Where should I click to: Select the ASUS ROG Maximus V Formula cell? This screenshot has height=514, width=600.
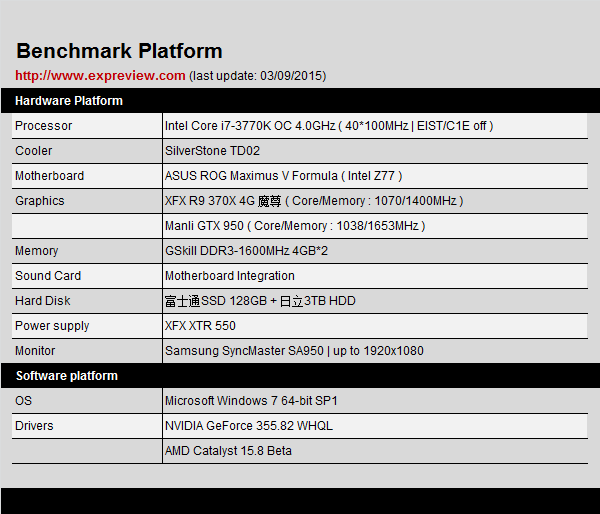click(x=283, y=176)
